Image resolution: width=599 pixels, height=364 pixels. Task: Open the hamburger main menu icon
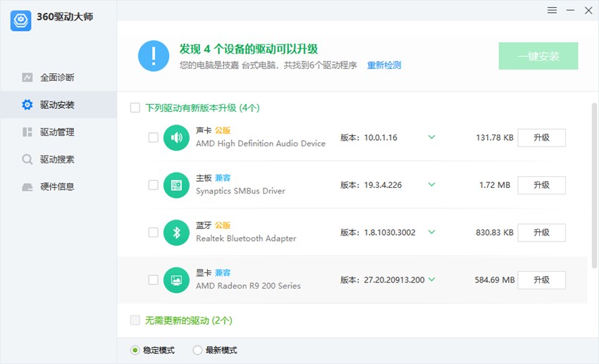click(552, 11)
